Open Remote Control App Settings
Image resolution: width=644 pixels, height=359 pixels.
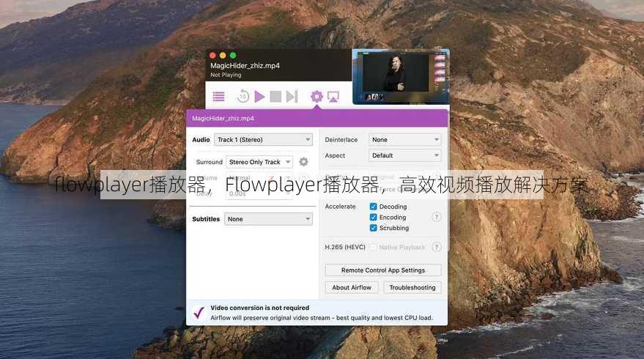[383, 270]
